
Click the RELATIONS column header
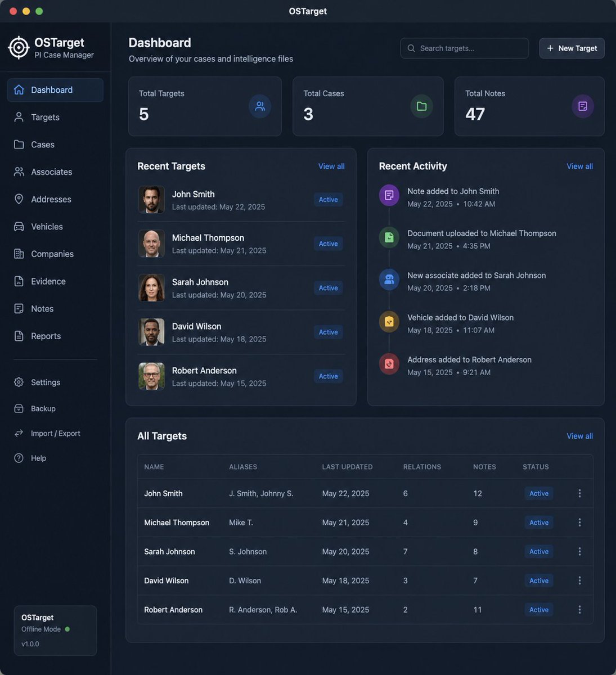coord(422,467)
